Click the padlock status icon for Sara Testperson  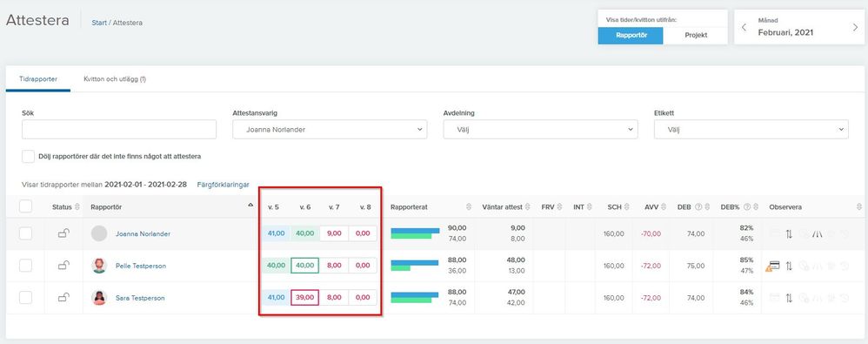63,298
